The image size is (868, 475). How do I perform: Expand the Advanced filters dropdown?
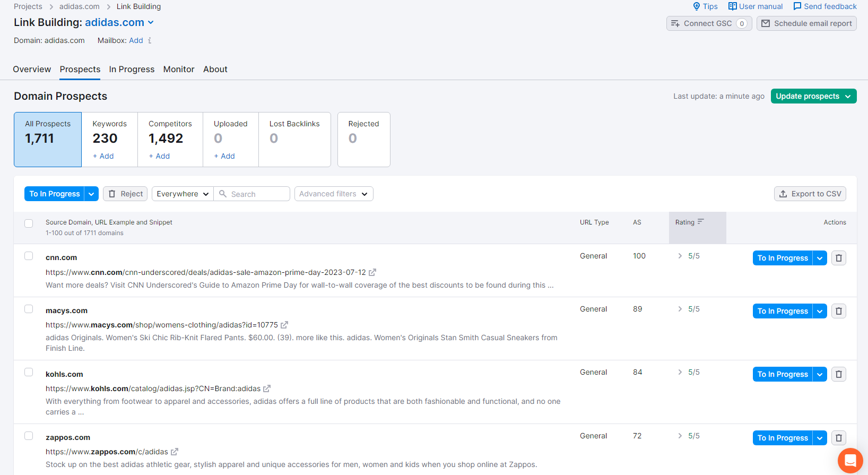[334, 194]
